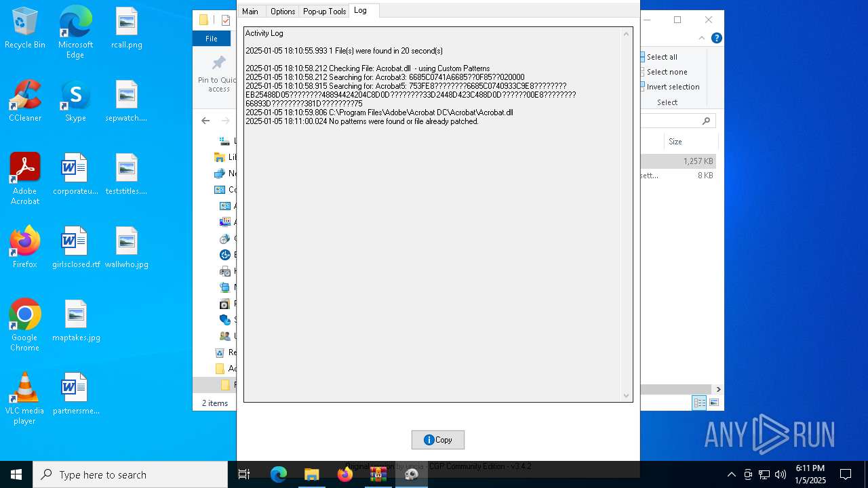868x488 pixels.
Task: Open the notification center icon
Action: click(x=846, y=474)
